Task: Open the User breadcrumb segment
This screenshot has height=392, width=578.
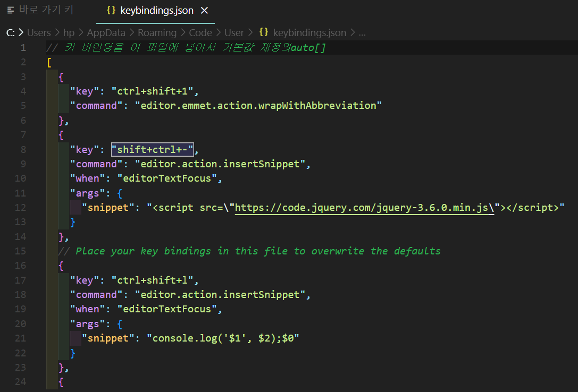Action: pyautogui.click(x=234, y=33)
